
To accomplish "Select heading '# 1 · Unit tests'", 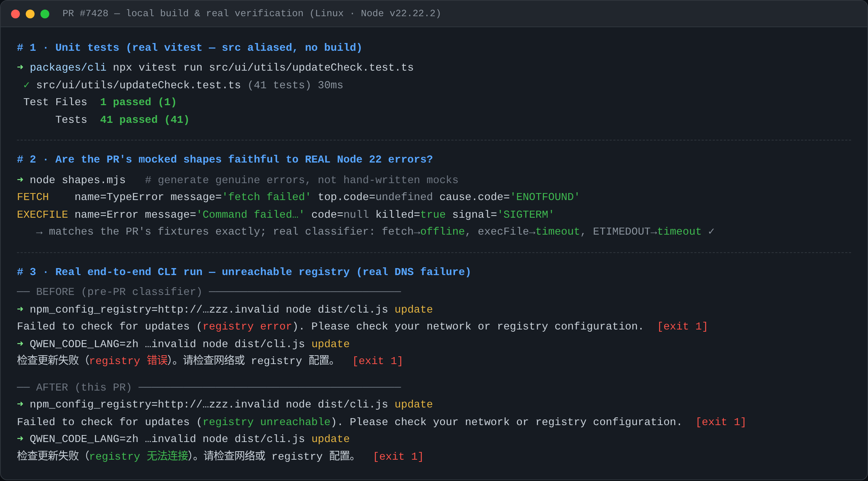I will pyautogui.click(x=68, y=48).
